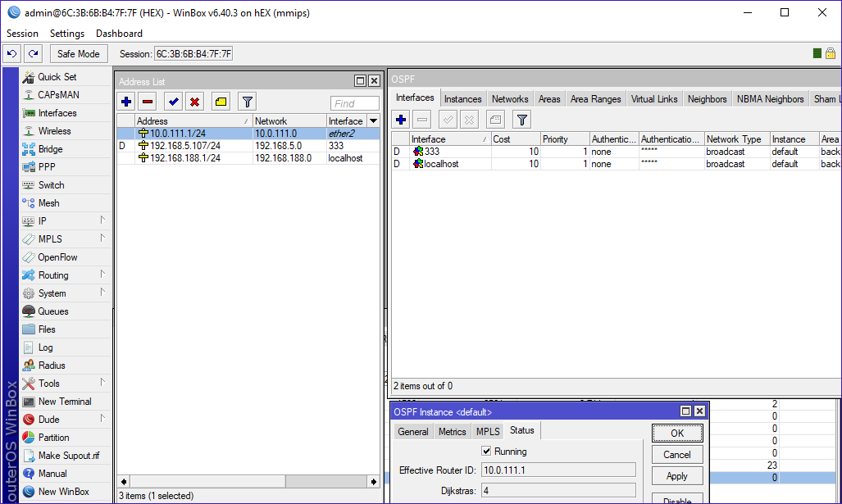Sort by OSPF Cost column header
This screenshot has height=504, width=842.
click(x=516, y=139)
